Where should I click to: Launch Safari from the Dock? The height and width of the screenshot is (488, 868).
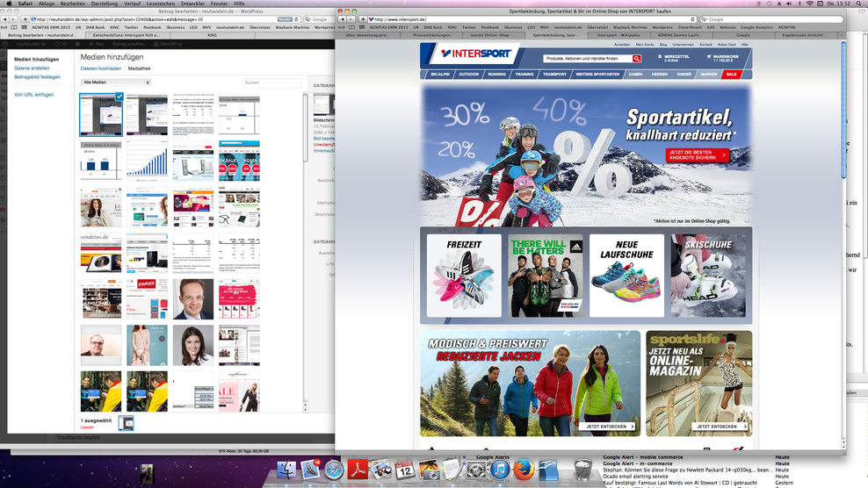tap(334, 470)
